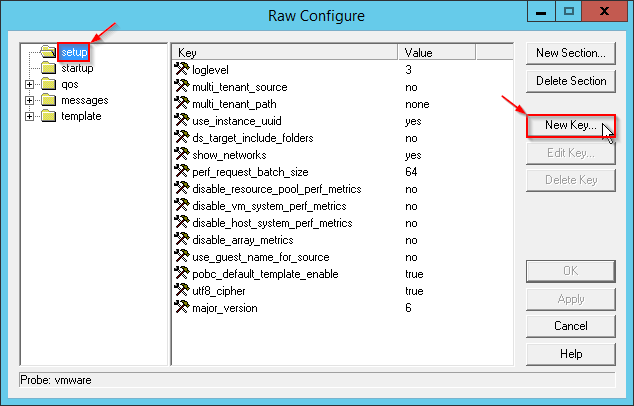
Task: Click the startup folder icon
Action: click(47, 68)
